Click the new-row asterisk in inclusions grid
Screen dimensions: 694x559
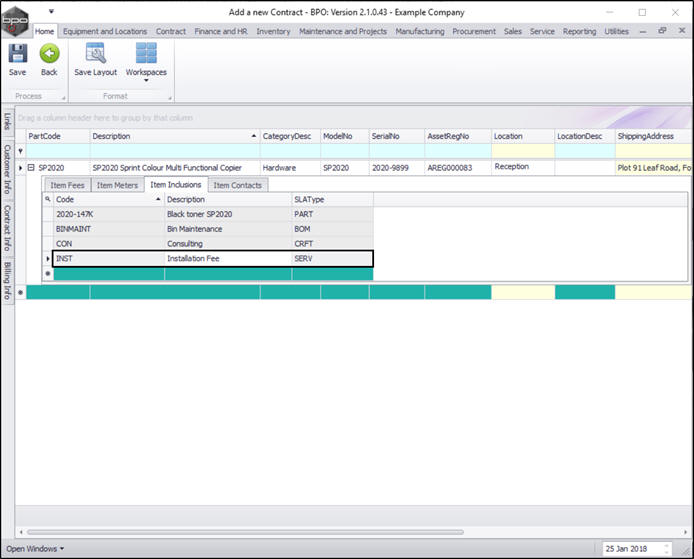[x=48, y=274]
